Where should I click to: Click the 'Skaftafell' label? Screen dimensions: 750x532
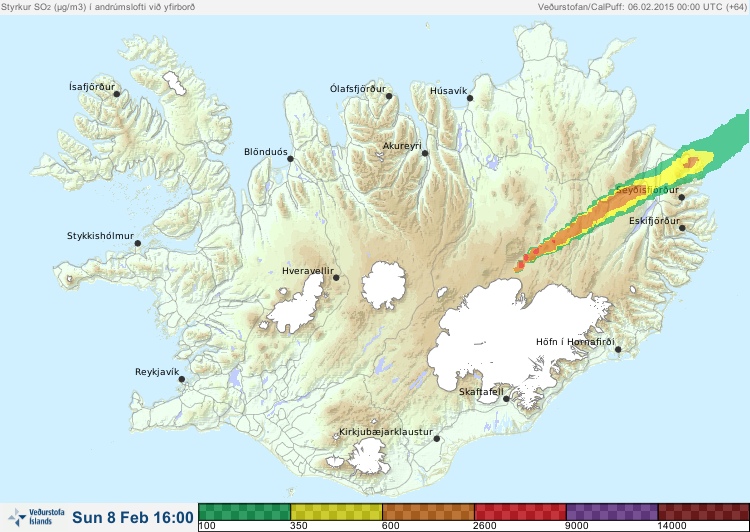point(481,392)
